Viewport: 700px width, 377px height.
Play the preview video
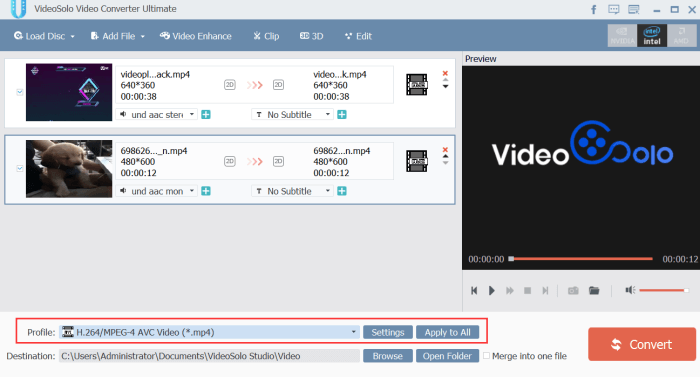pos(492,291)
